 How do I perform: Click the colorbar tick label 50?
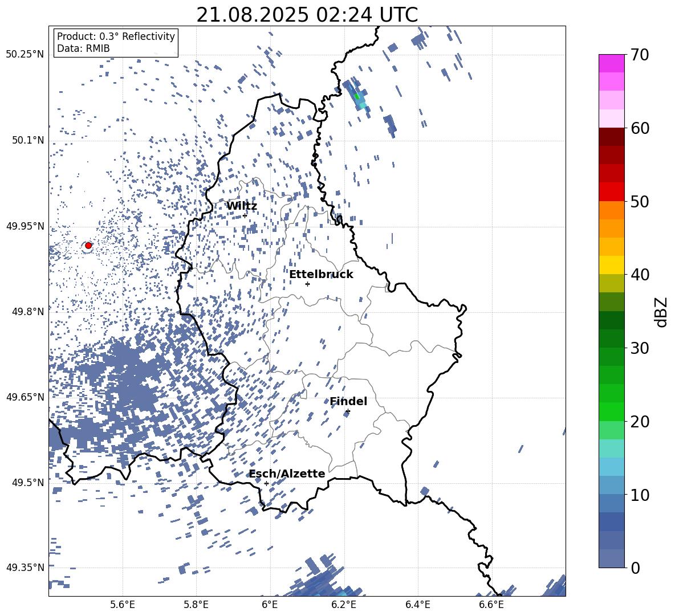point(640,201)
